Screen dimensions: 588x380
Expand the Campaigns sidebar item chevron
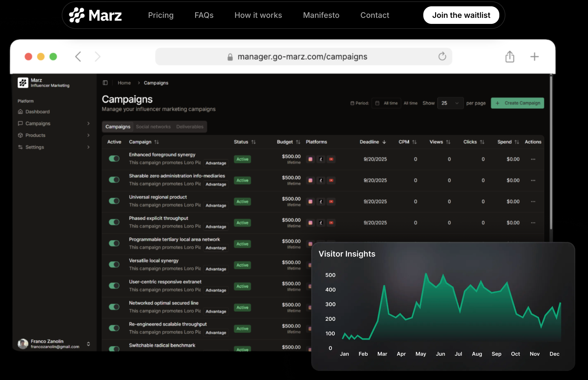[88, 124]
